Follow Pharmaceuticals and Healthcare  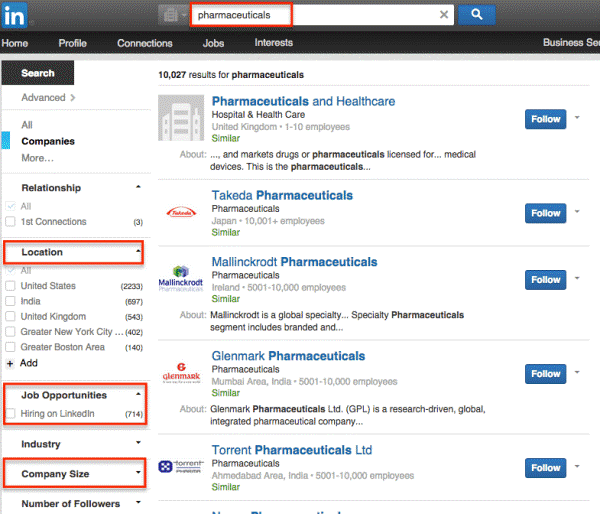coord(545,119)
